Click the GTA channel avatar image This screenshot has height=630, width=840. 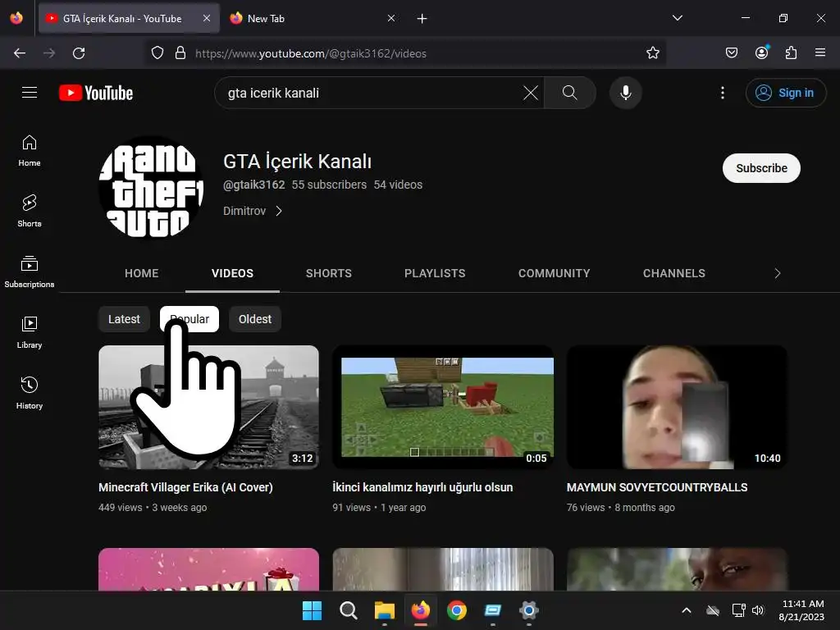click(x=152, y=188)
